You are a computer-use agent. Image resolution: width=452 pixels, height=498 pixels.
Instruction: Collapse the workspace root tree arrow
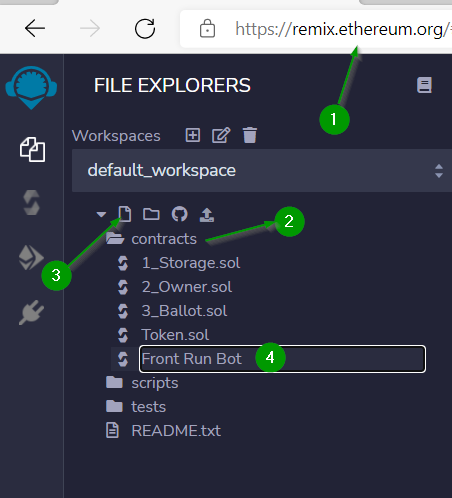(x=101, y=214)
